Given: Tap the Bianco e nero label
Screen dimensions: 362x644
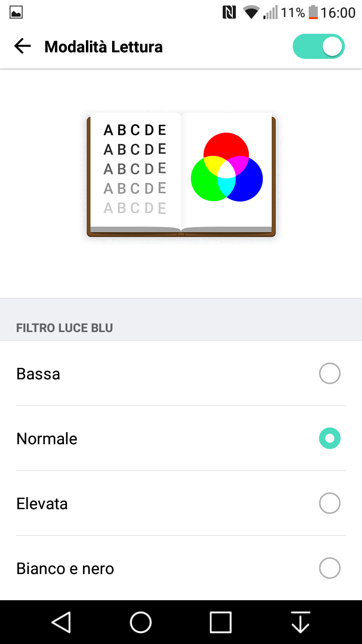Looking at the screenshot, I should (65, 569).
